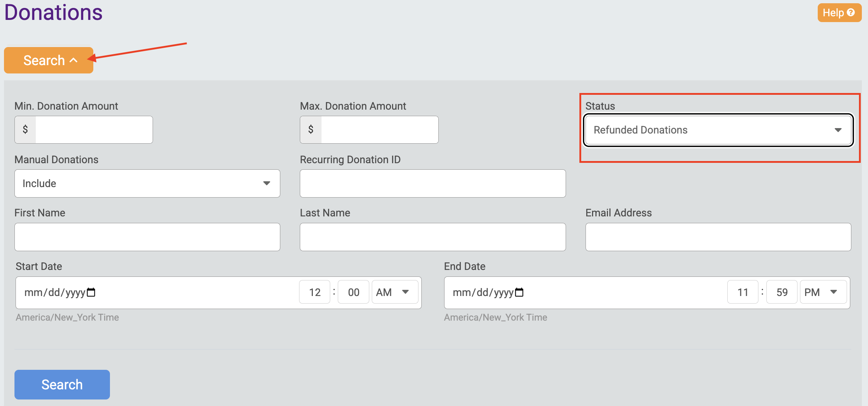This screenshot has width=868, height=406.
Task: Click the Help question mark button
Action: 839,13
